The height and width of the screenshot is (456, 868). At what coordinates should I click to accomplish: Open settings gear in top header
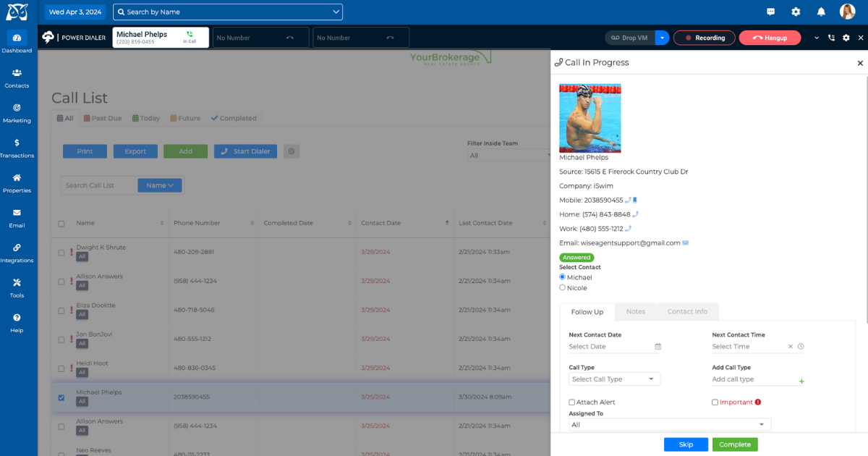coord(796,12)
